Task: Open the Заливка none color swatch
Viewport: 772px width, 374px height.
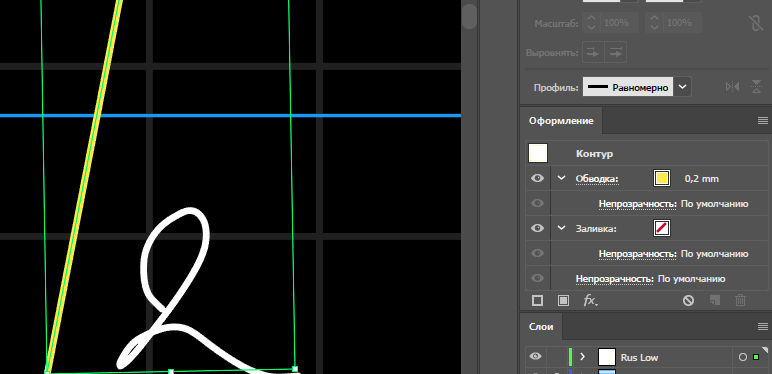Action: (662, 228)
